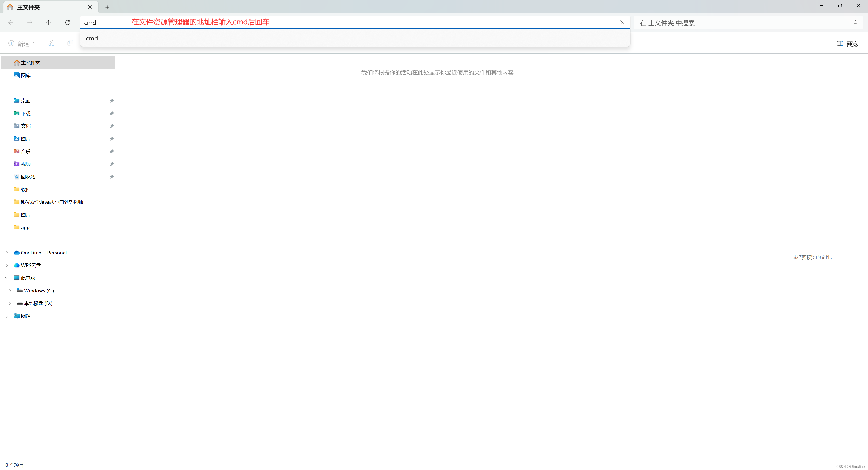This screenshot has width=868, height=470.
Task: Open the 软件 folder
Action: (58, 190)
